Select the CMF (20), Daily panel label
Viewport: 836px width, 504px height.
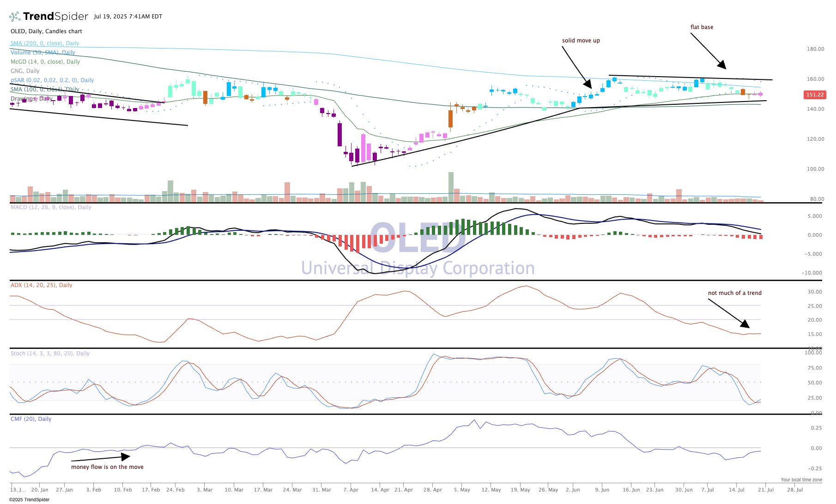[x=31, y=419]
